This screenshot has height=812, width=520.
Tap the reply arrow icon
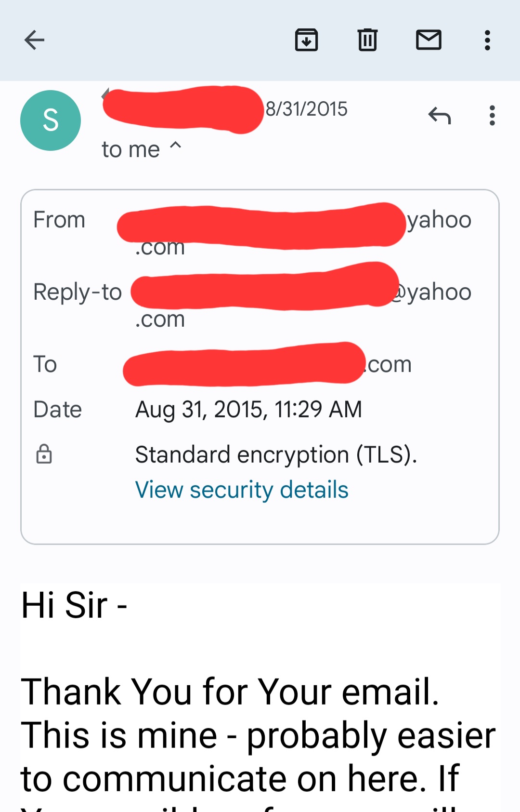440,116
